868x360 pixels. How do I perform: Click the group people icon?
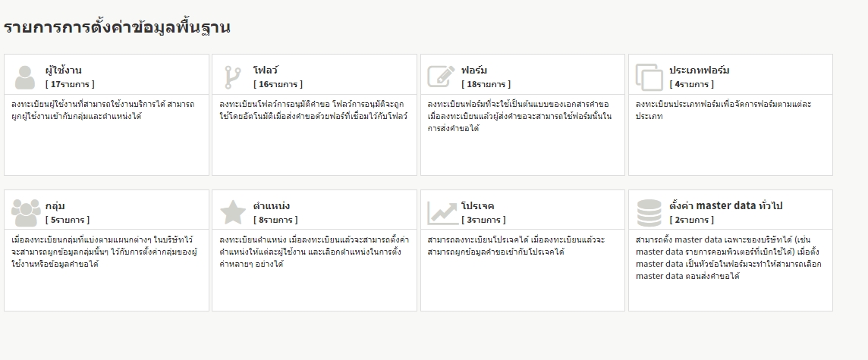[x=26, y=213]
